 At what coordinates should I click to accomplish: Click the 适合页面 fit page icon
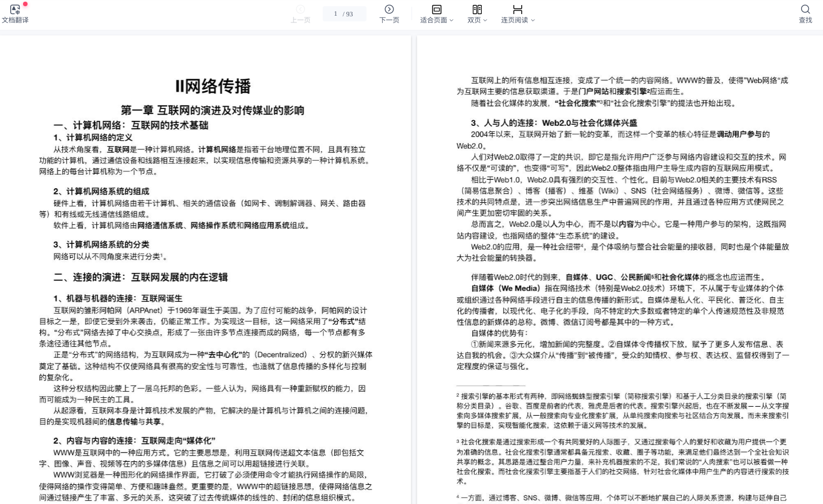pyautogui.click(x=436, y=9)
